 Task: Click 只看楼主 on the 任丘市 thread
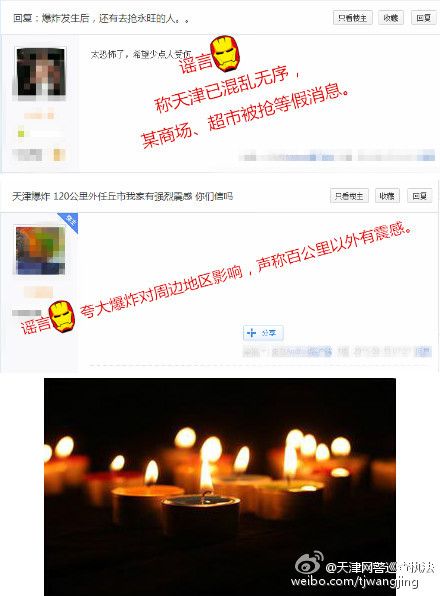click(x=349, y=196)
